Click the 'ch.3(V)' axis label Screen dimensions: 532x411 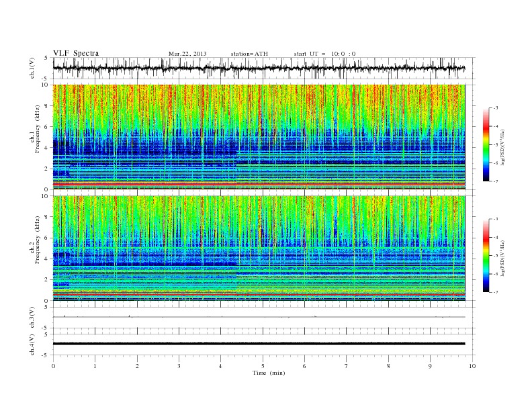point(32,318)
